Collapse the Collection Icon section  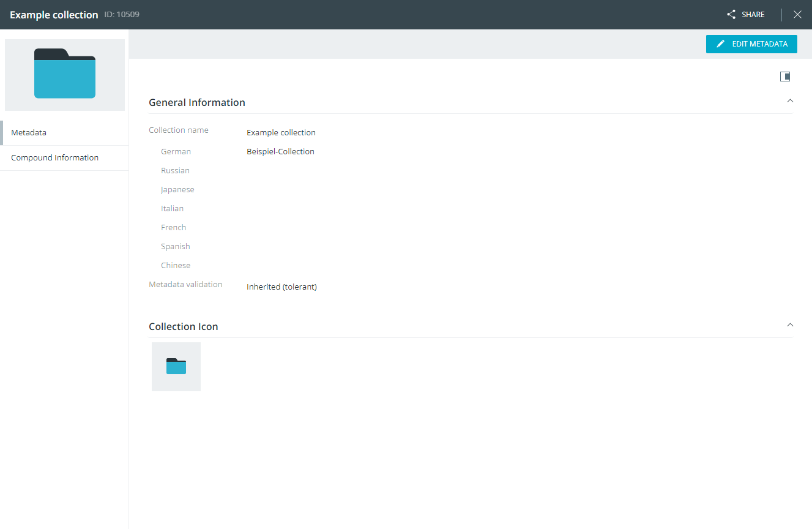pyautogui.click(x=790, y=325)
